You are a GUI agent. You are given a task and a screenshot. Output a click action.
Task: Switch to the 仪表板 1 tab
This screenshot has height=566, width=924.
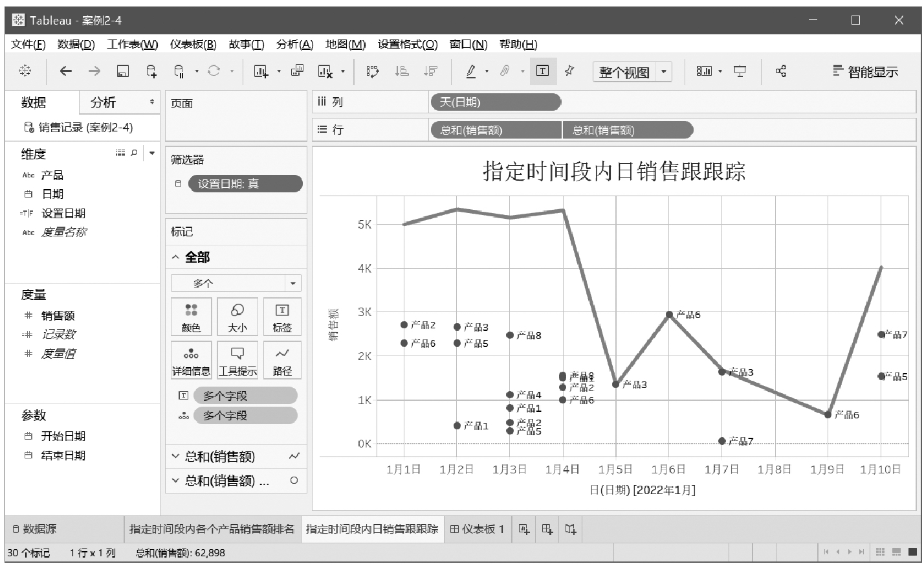point(477,529)
